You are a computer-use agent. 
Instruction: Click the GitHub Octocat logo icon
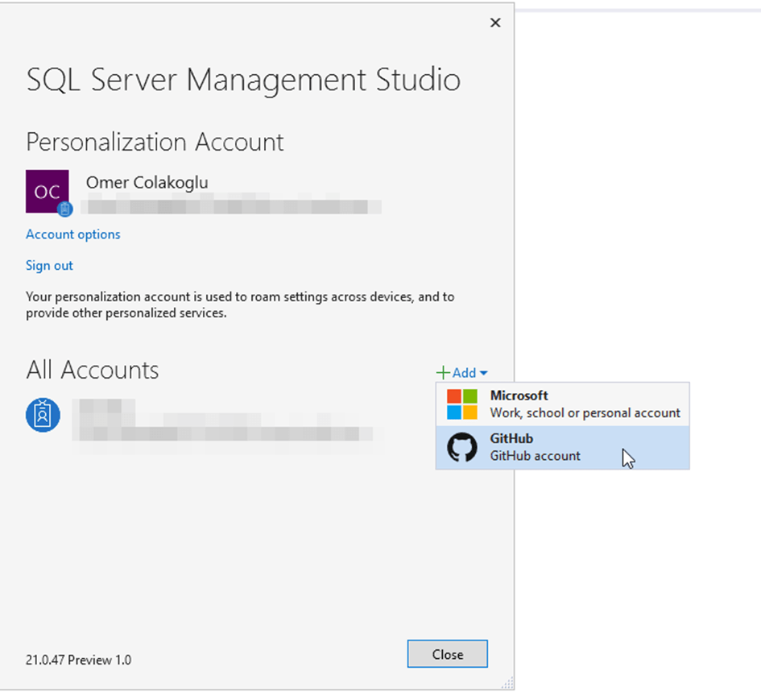click(462, 447)
